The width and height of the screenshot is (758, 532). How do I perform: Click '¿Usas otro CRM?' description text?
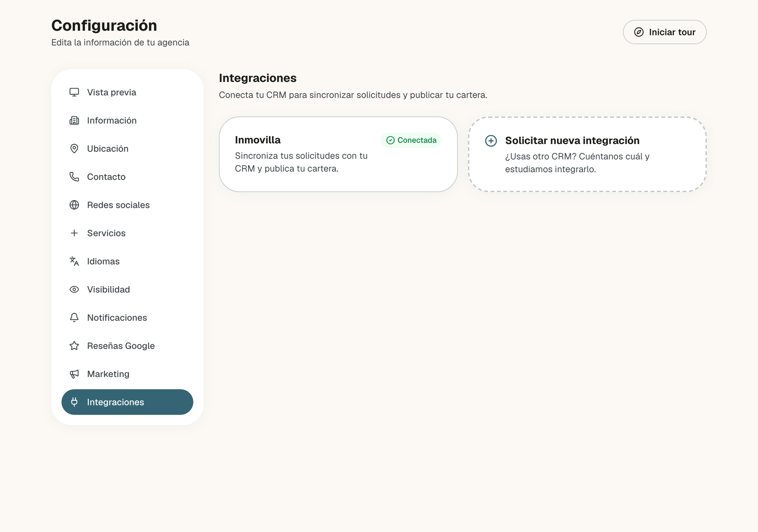point(577,163)
